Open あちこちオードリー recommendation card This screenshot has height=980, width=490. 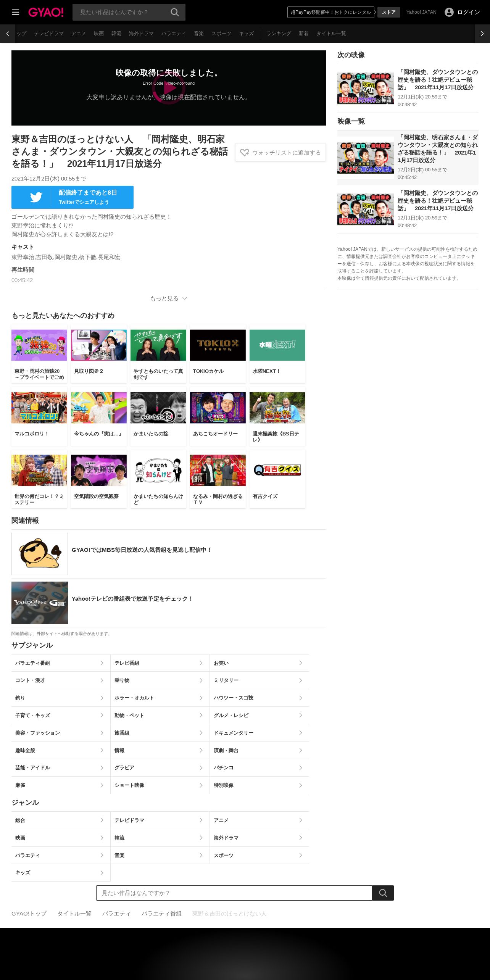pyautogui.click(x=218, y=416)
